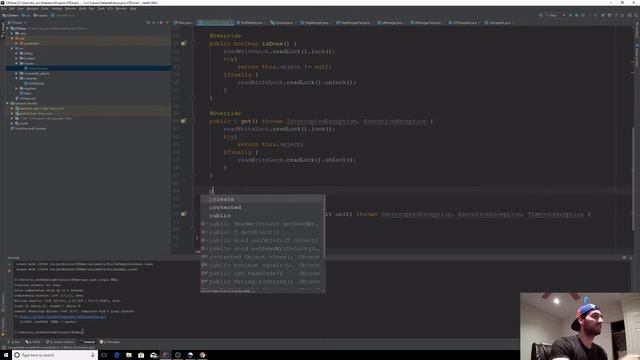Click the project root crumb in the navigation bar

point(10,16)
